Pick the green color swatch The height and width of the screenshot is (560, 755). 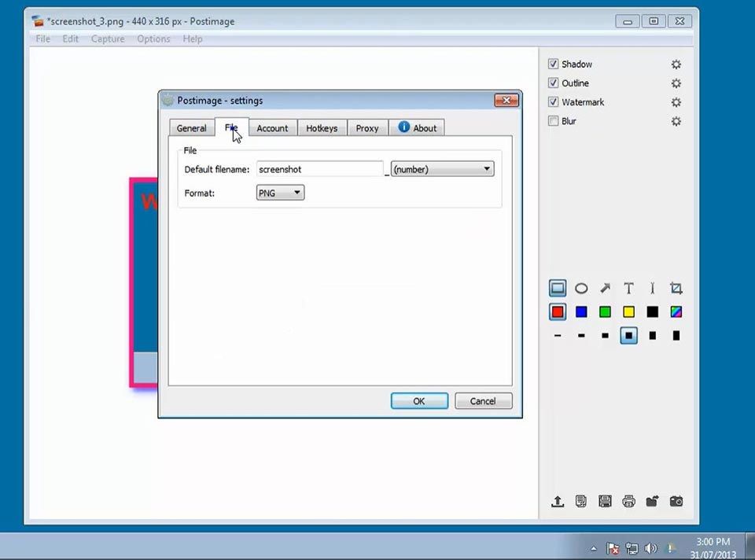click(605, 312)
